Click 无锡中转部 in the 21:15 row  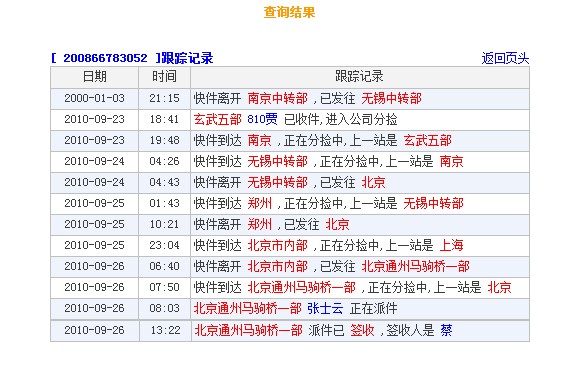[x=391, y=98]
